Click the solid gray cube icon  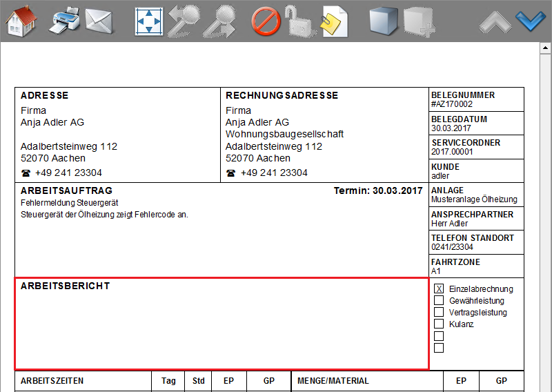pyautogui.click(x=383, y=21)
